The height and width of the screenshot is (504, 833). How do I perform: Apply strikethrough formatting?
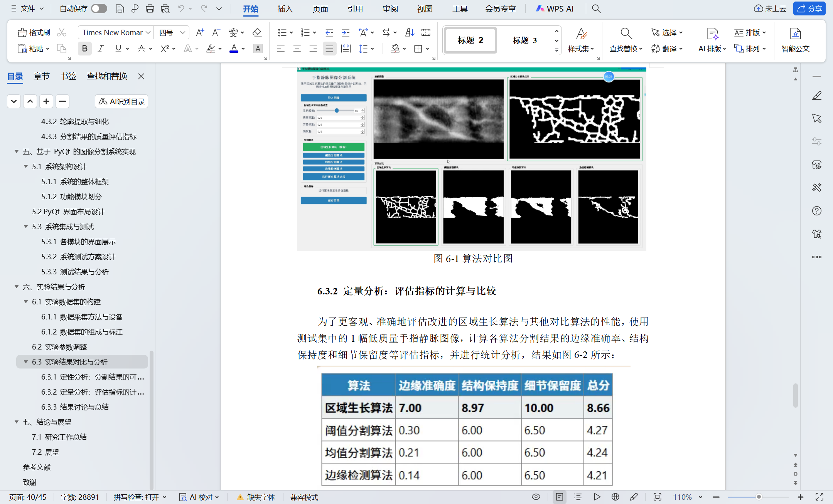pyautogui.click(x=142, y=49)
